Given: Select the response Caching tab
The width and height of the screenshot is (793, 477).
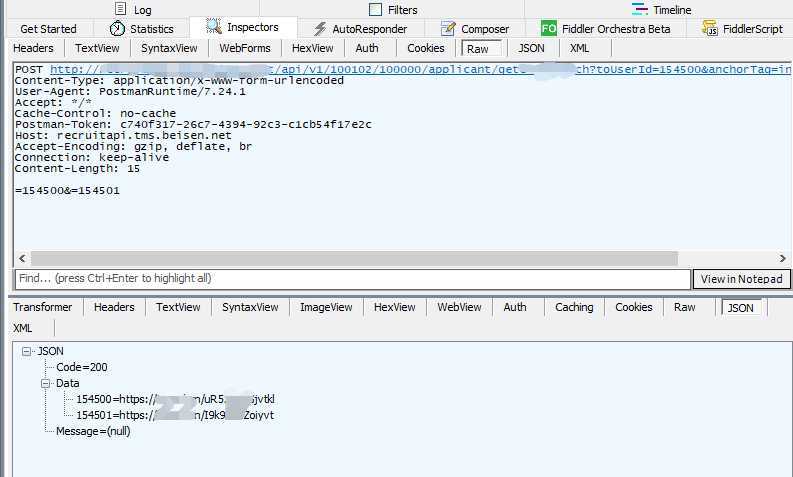Looking at the screenshot, I should pyautogui.click(x=574, y=308).
